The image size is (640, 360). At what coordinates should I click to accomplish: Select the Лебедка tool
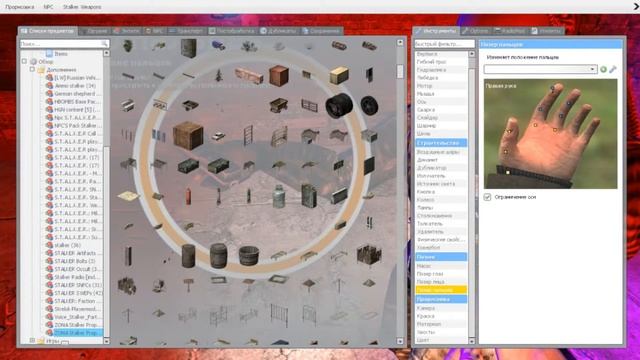coord(441,78)
